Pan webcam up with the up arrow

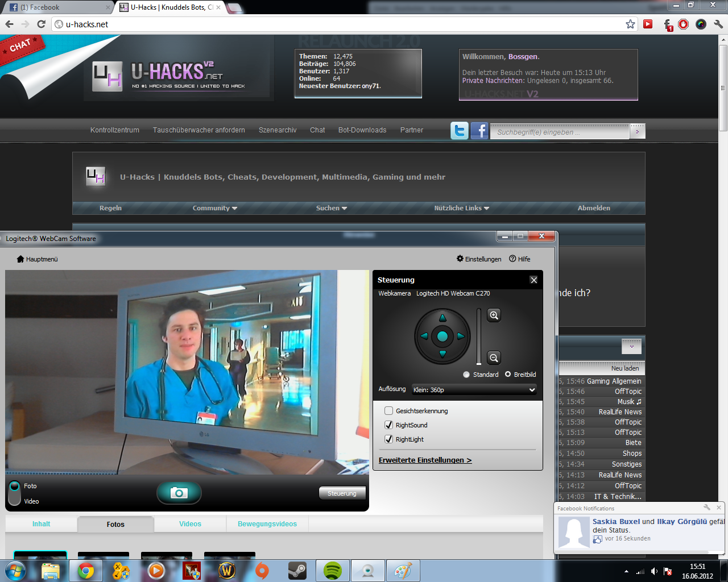[x=442, y=317]
